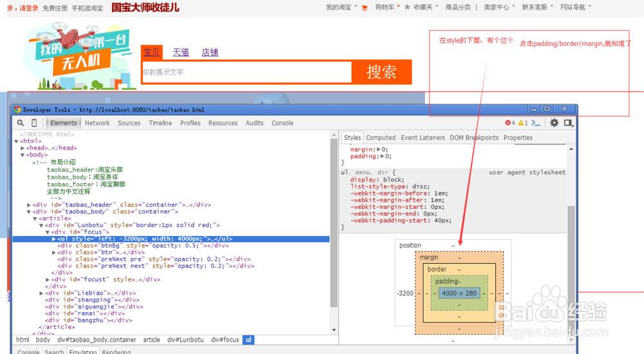Expand the taobao_header div node
Image resolution: width=644 pixels, height=354 pixels.
29,205
